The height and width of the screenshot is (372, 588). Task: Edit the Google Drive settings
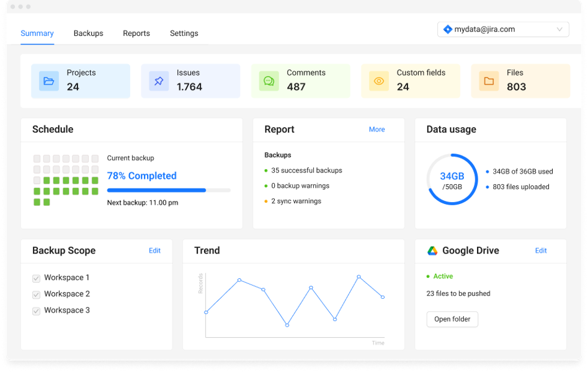[541, 250]
